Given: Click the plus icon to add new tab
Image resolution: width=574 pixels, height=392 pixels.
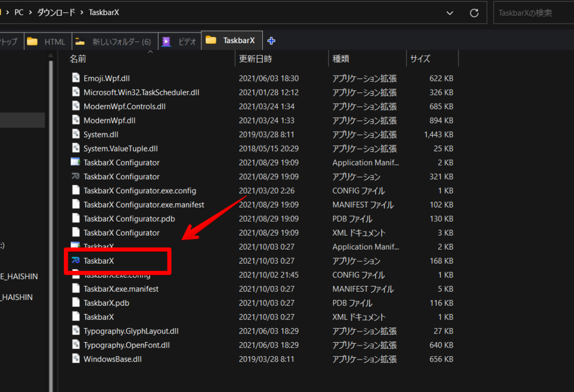Looking at the screenshot, I should tap(271, 41).
